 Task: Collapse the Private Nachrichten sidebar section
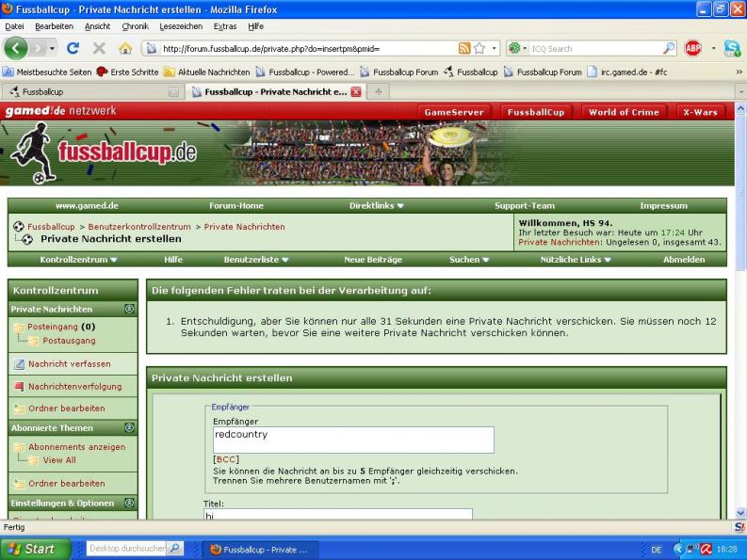coord(129,309)
